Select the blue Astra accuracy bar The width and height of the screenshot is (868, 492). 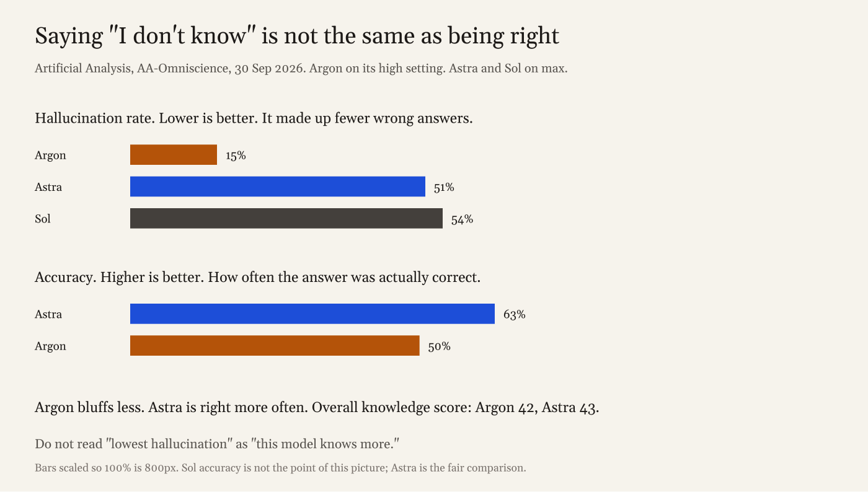click(x=312, y=314)
